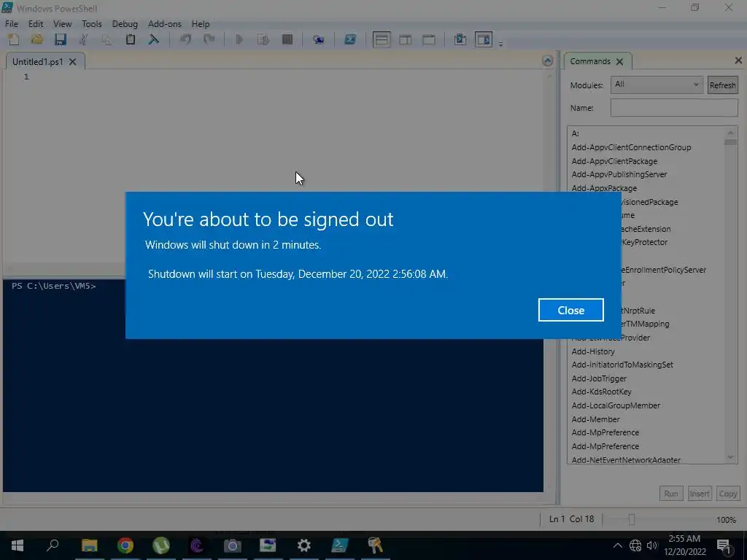Click the Run Selection toolbar icon
Viewport: 747px width, 560px height.
(263, 39)
